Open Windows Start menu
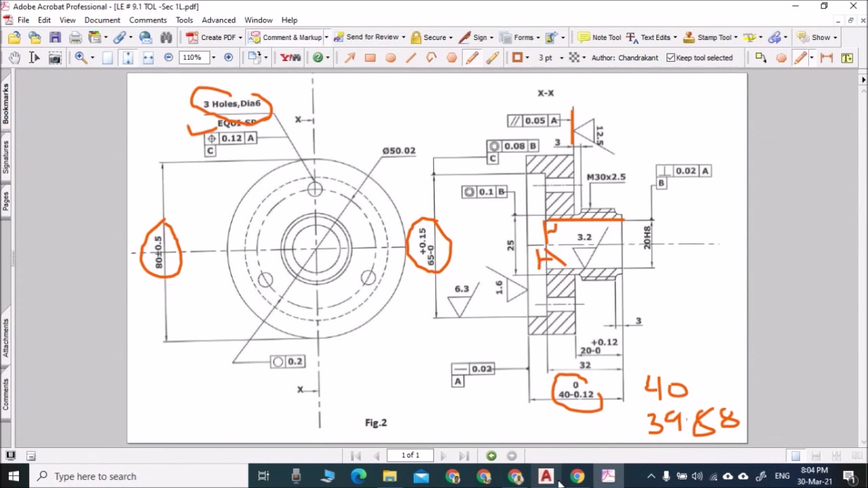Image resolution: width=868 pixels, height=488 pixels. click(x=14, y=476)
